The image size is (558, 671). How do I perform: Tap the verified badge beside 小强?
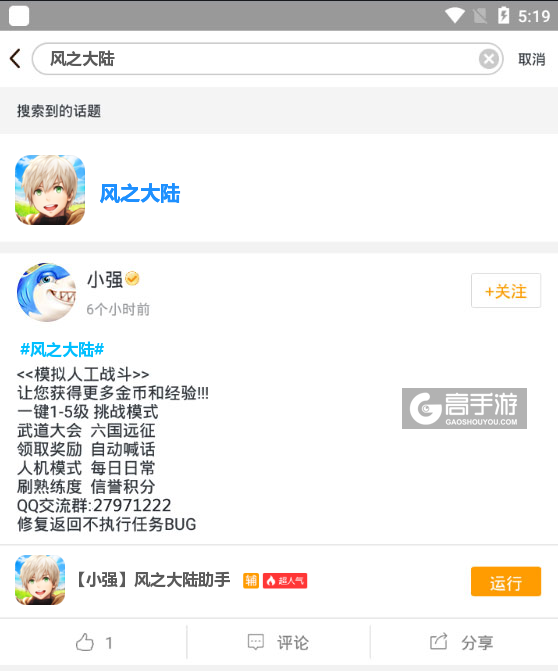pyautogui.click(x=132, y=279)
